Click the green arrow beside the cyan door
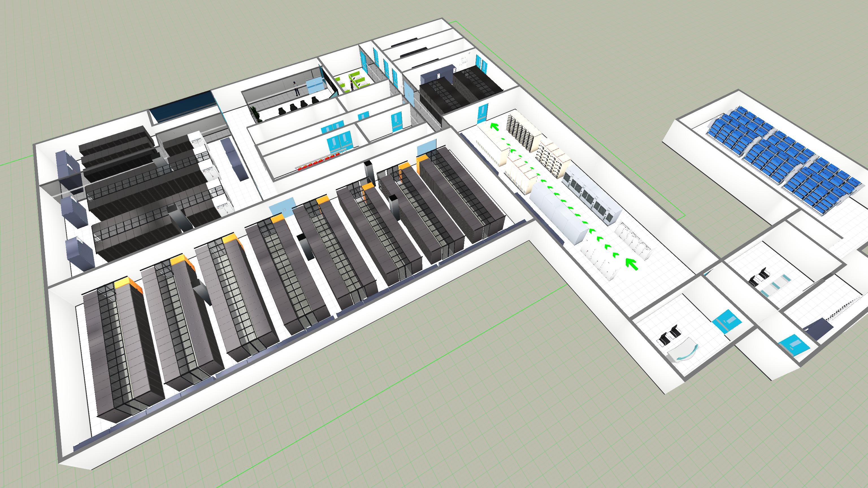Image resolution: width=868 pixels, height=488 pixels. [494, 128]
